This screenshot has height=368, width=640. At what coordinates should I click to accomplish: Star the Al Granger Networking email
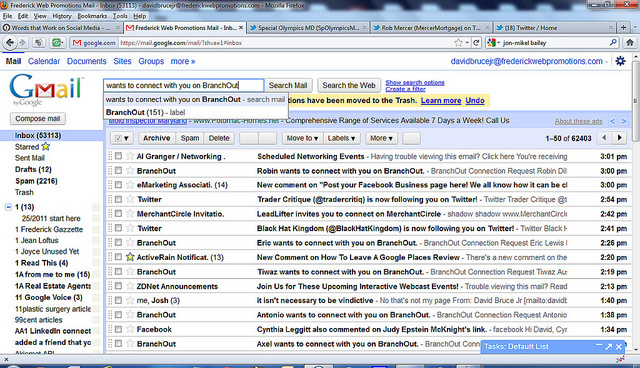130,156
